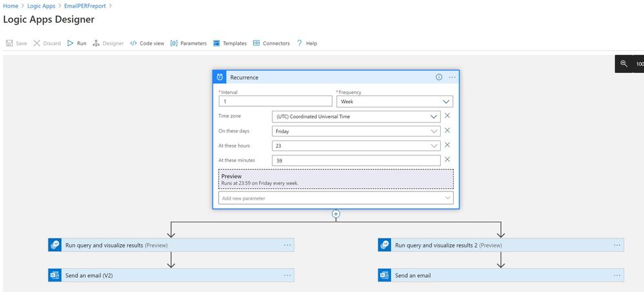Open the At these hours dropdown
644x292 pixels.
[x=356, y=146]
